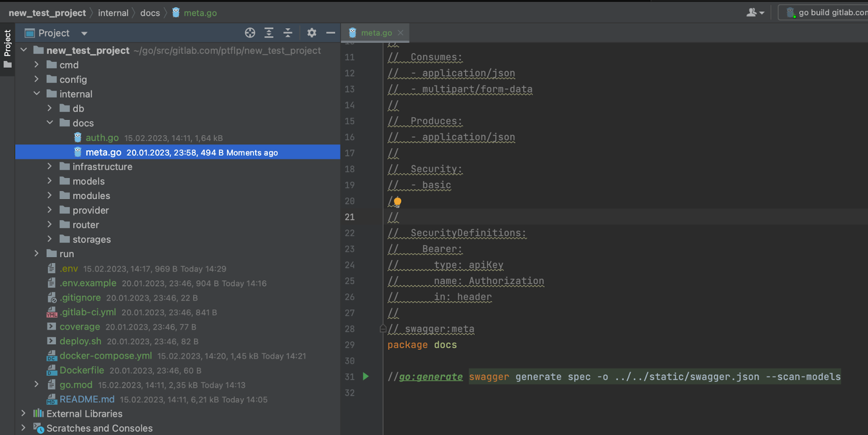The height and width of the screenshot is (435, 868).
Task: Open Project panel settings gear
Action: (311, 33)
